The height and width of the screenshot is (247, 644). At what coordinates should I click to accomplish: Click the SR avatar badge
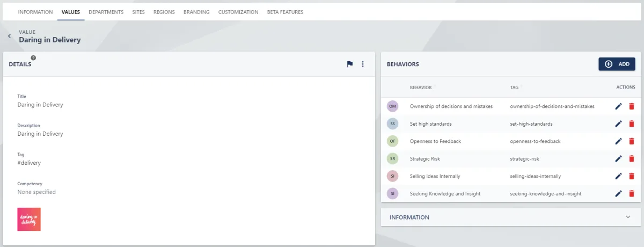tap(392, 158)
